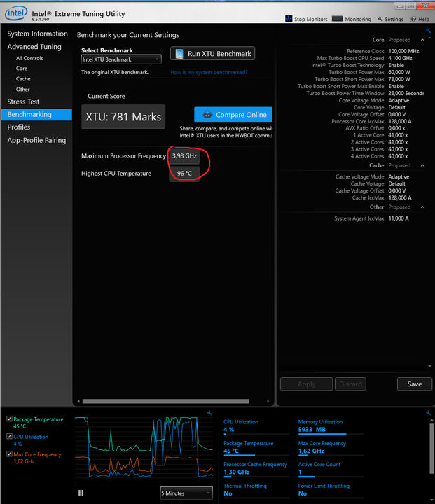Uncheck Package Temperature graph checkbox
The image size is (435, 504).
point(9,419)
